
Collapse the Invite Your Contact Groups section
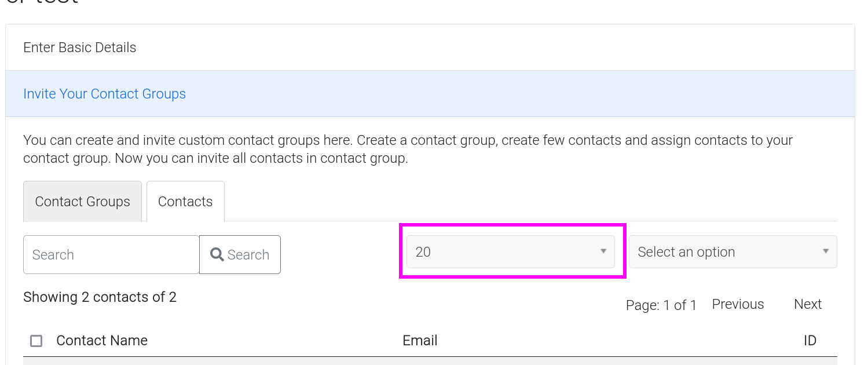(104, 94)
